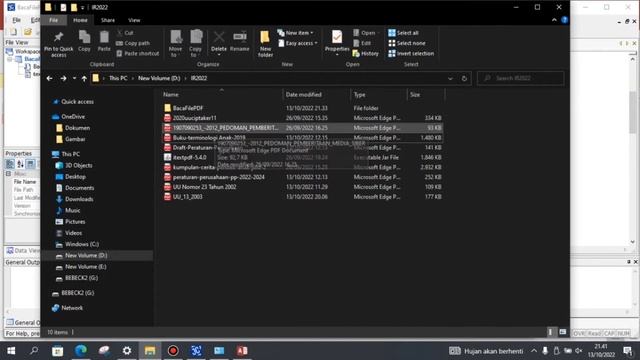Open the Copy to ribbon button
The image size is (640, 360).
click(x=196, y=44)
